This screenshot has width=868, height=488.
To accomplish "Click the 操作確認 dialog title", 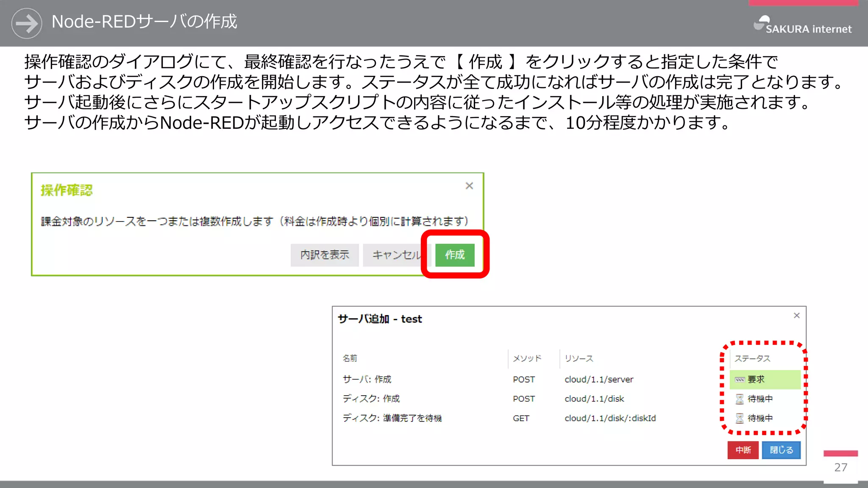I will (x=67, y=190).
